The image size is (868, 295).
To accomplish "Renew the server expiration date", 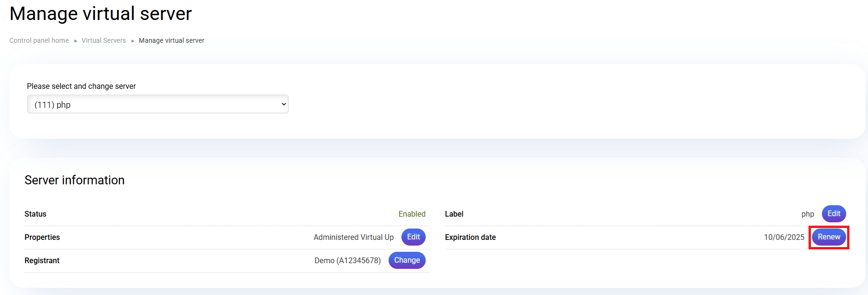I will (x=829, y=237).
